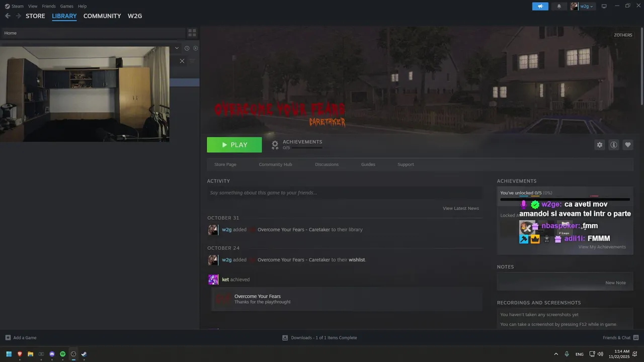Open game settings gear icon

[x=600, y=145]
